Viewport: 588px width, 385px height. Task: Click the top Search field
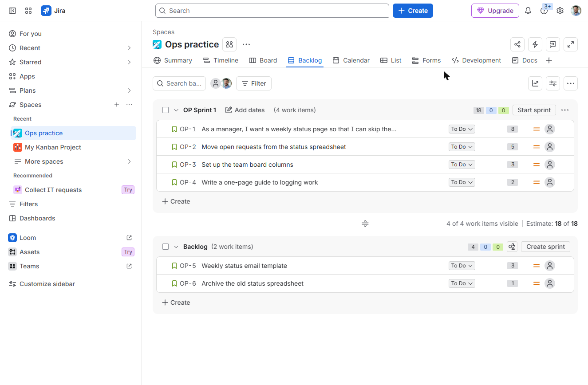click(272, 11)
